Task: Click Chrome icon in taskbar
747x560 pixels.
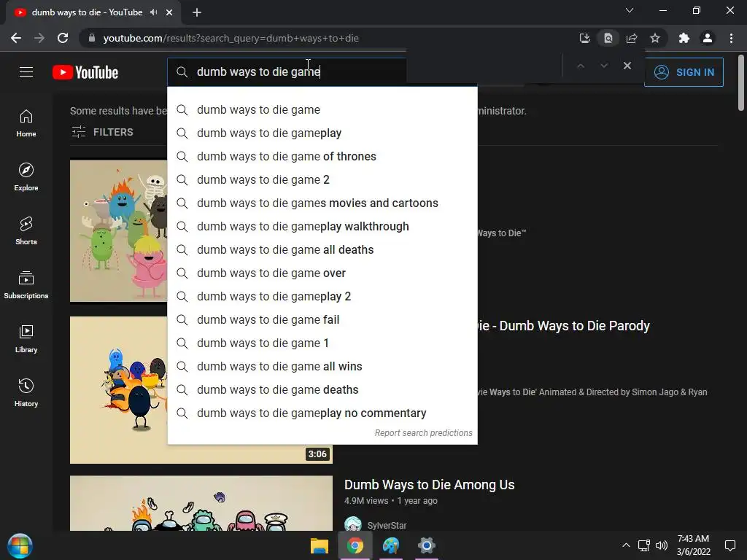Action: pos(355,545)
